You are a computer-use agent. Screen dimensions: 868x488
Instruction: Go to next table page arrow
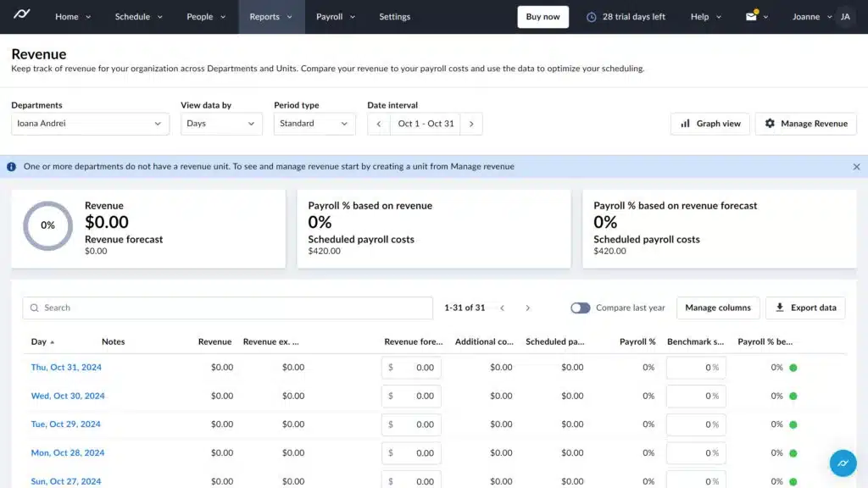(527, 308)
